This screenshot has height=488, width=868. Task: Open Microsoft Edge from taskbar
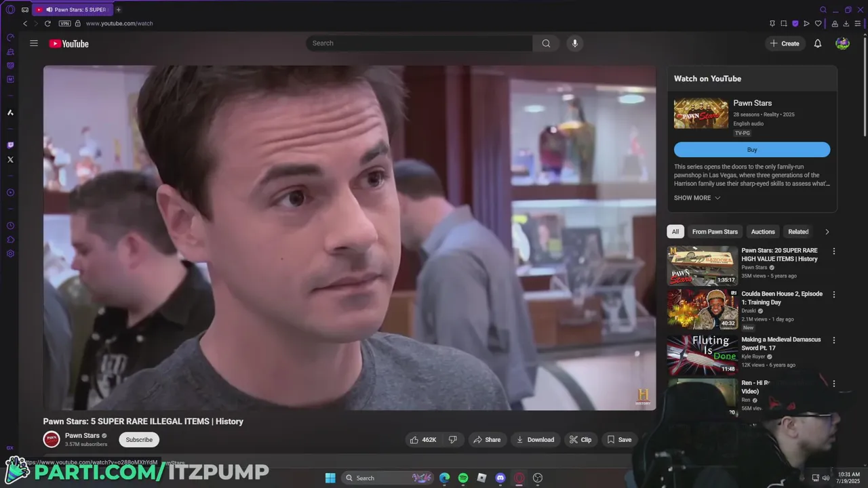pos(444,478)
